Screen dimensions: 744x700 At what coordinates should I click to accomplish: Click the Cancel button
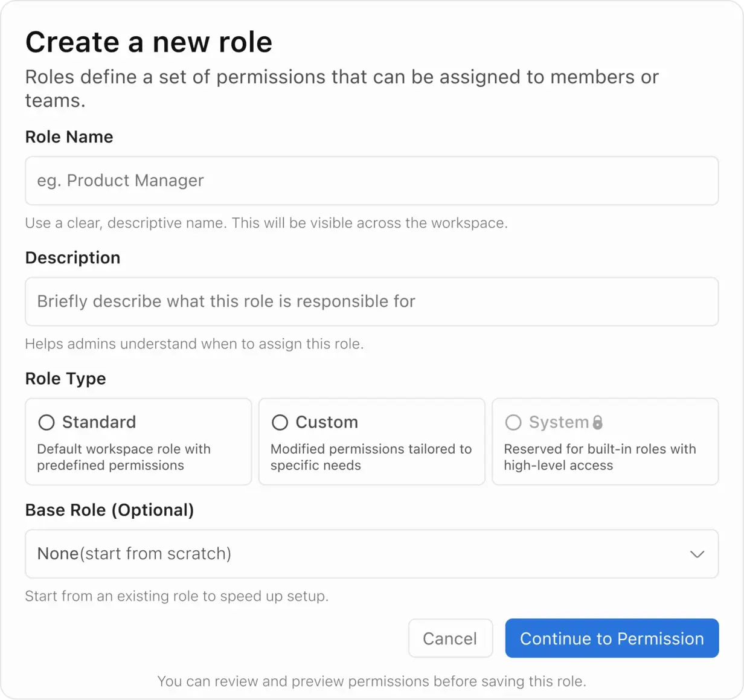tap(450, 638)
